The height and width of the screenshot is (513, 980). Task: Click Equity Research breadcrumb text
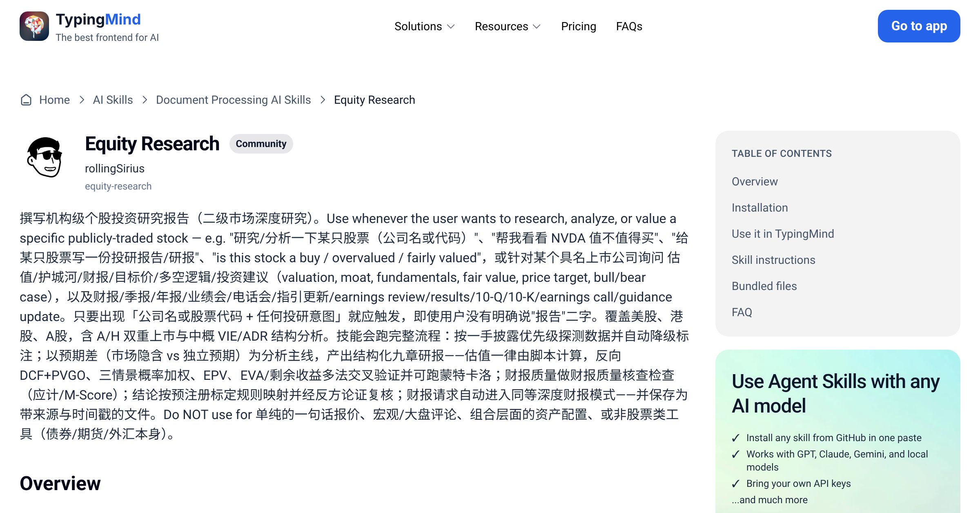tap(374, 100)
